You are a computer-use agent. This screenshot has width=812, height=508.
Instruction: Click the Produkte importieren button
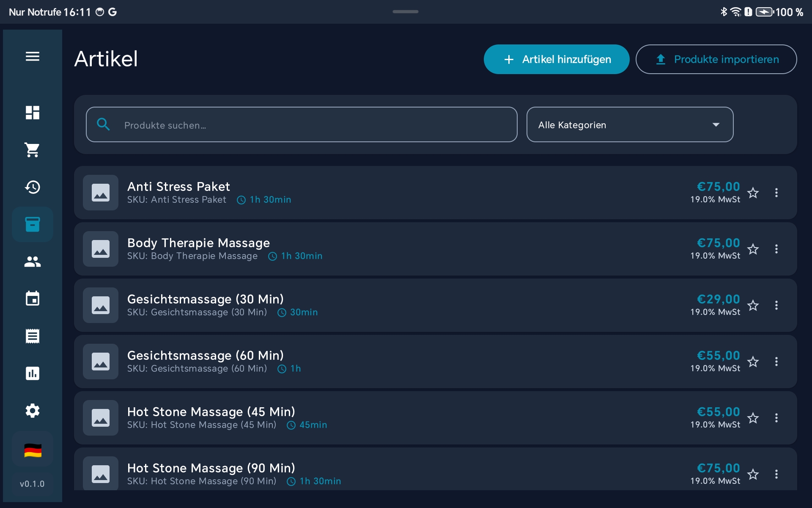tap(716, 59)
